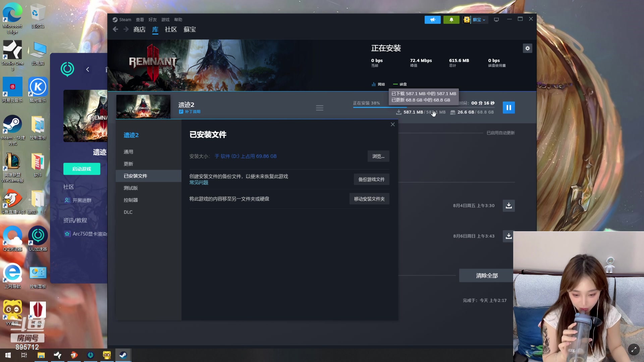644x362 pixels.
Task: Open the 常见问题 link
Action: (x=198, y=183)
